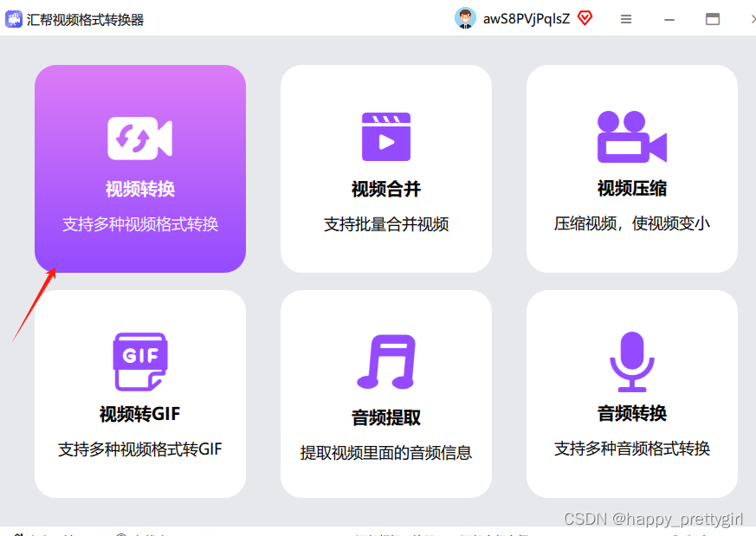
Task: Click the account name awS8PVjPqIsZ
Action: [522, 17]
